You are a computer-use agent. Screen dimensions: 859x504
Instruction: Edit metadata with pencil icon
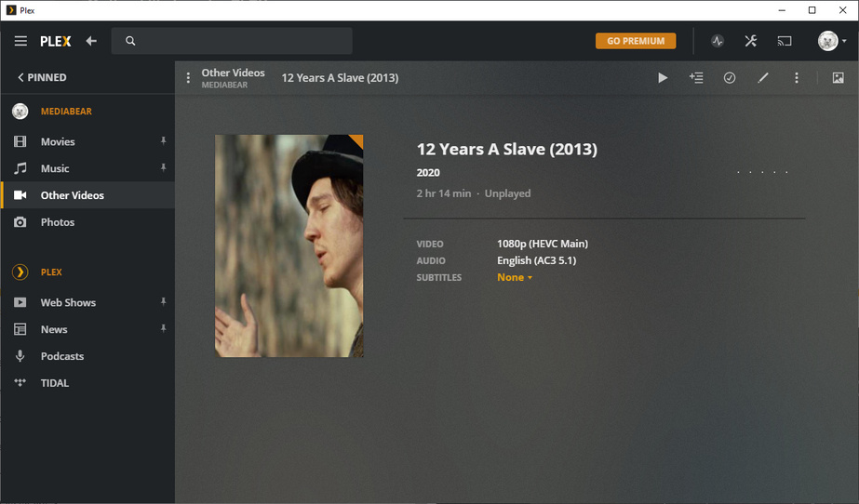(x=763, y=78)
